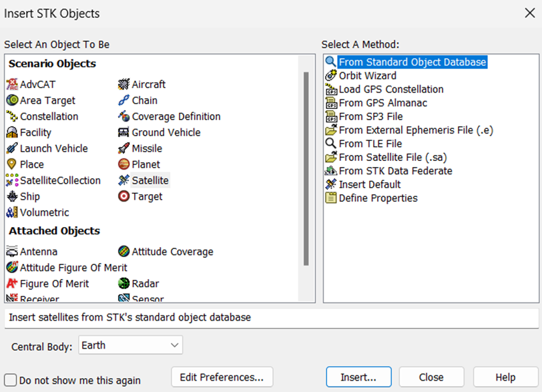The width and height of the screenshot is (542, 392).
Task: Click the From TLE File magnifier icon
Action: click(x=331, y=144)
